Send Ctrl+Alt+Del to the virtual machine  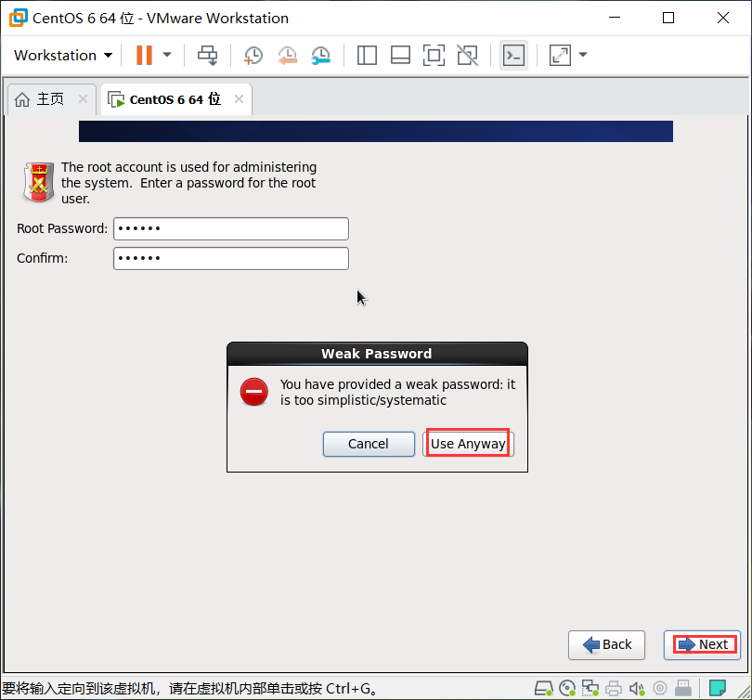click(x=207, y=55)
